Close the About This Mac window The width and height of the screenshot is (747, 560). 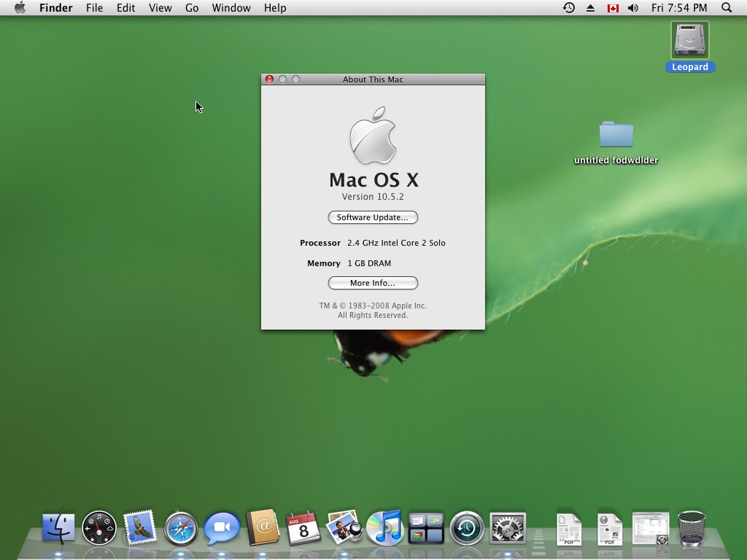269,79
